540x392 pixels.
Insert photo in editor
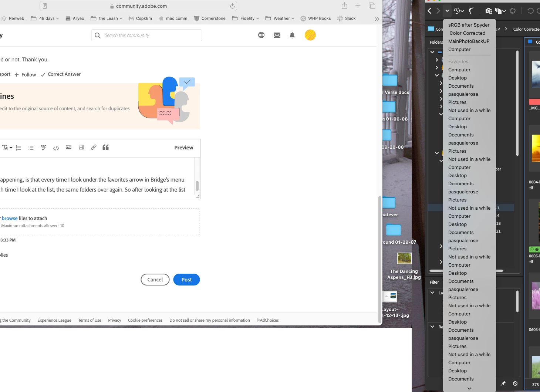click(x=68, y=147)
